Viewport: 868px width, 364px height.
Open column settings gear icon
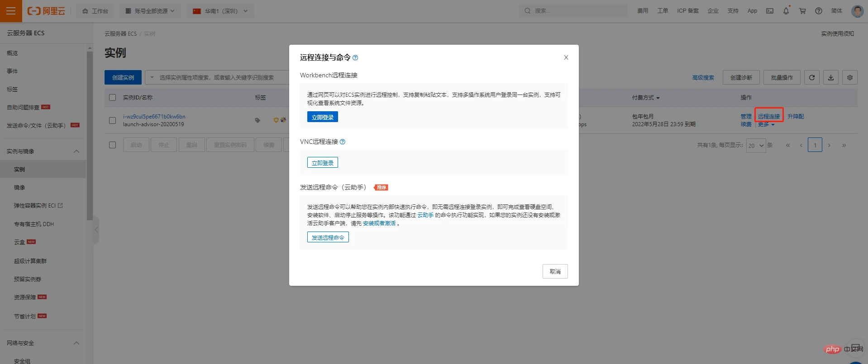pyautogui.click(x=850, y=77)
